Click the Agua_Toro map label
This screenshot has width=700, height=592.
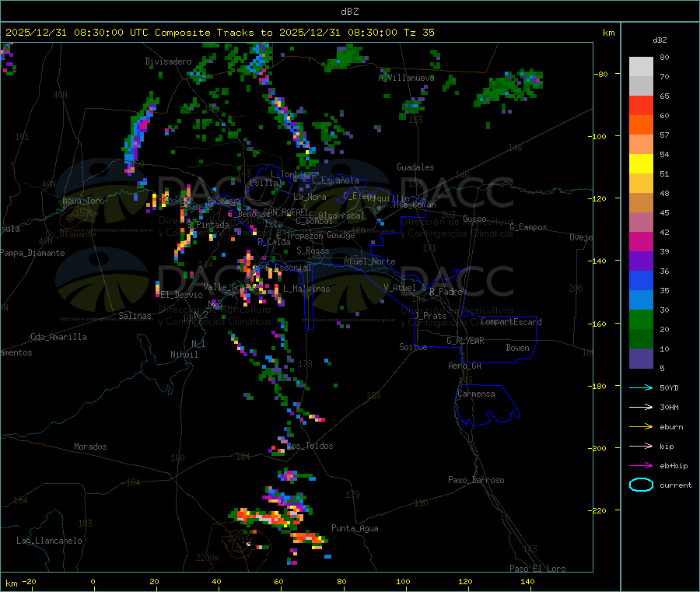(x=83, y=201)
